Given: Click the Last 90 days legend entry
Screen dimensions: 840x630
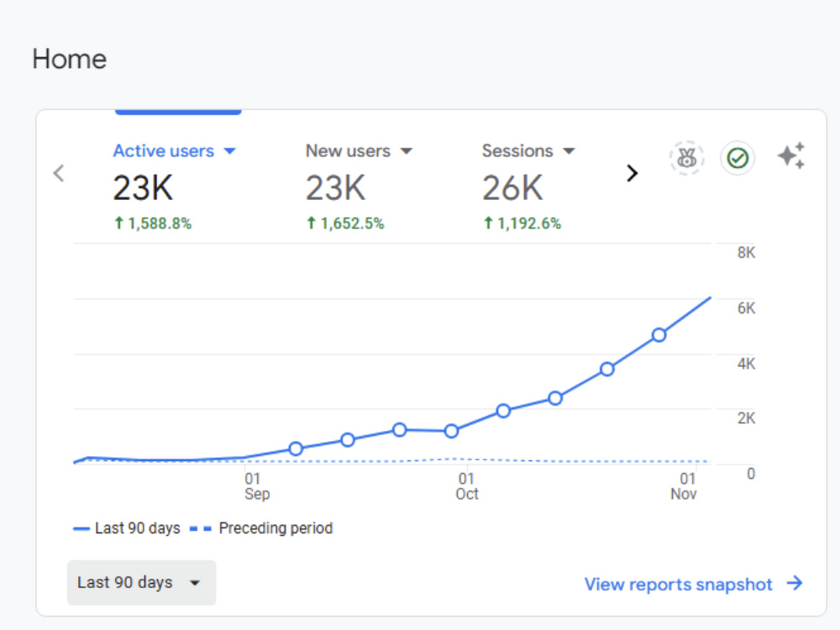Looking at the screenshot, I should (x=127, y=528).
